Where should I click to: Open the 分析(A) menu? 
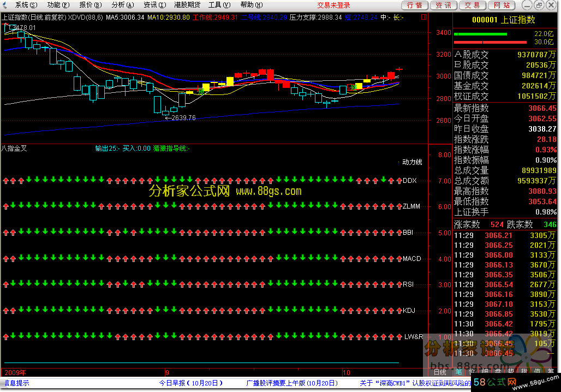coord(122,5)
